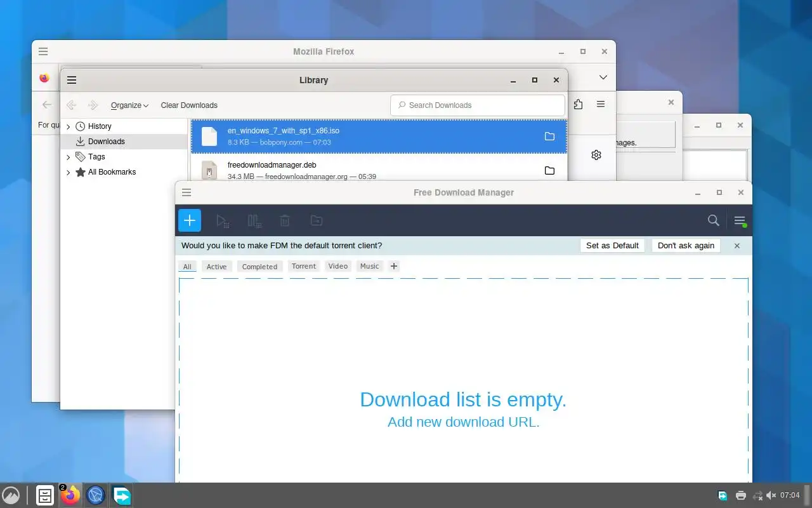Show freedownloadmanager.deb in folder icon
Image resolution: width=812 pixels, height=508 pixels.
[x=549, y=171]
